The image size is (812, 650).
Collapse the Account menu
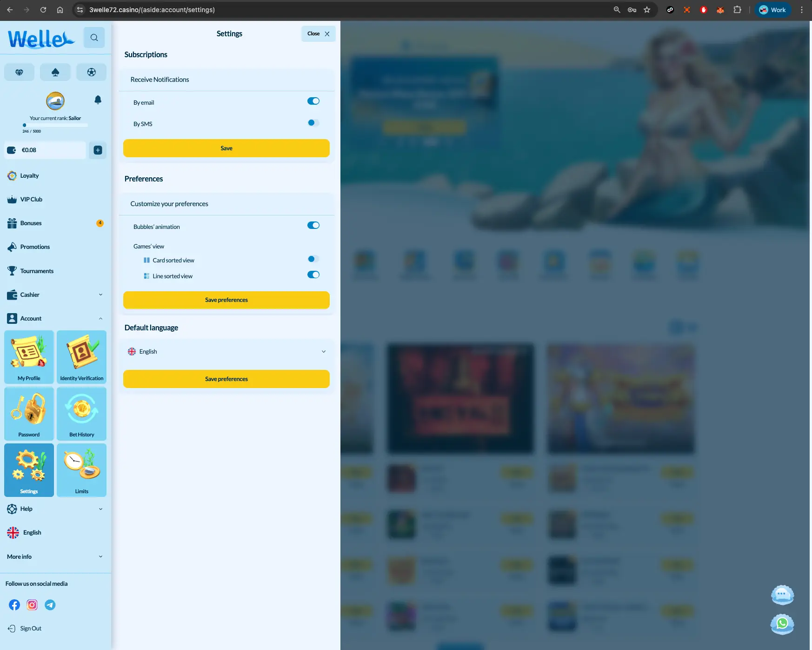coord(55,319)
